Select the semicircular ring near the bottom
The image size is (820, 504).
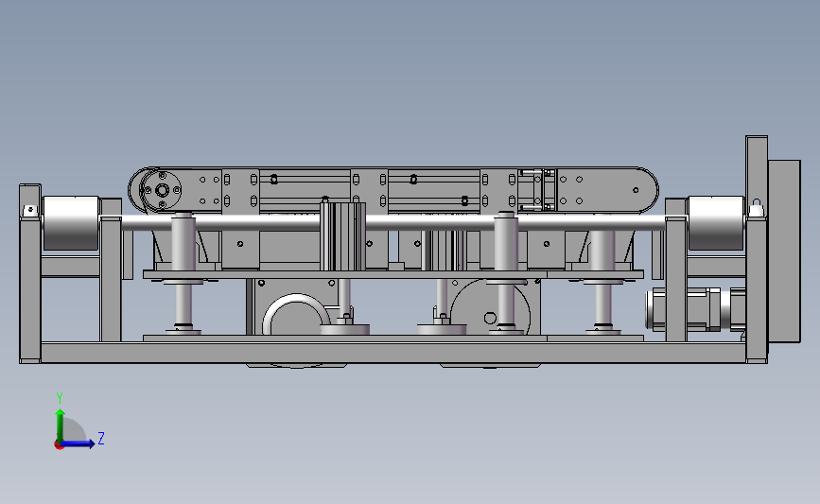pos(296,314)
